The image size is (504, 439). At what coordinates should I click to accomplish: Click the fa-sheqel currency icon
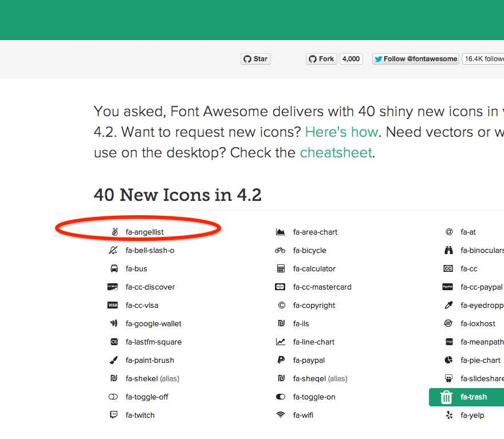click(281, 378)
